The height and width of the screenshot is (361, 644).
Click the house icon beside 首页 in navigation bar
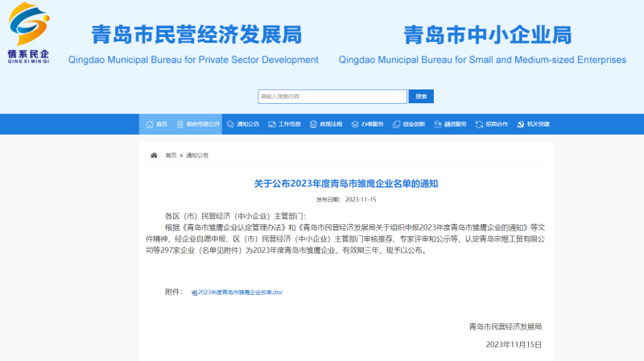click(x=149, y=124)
